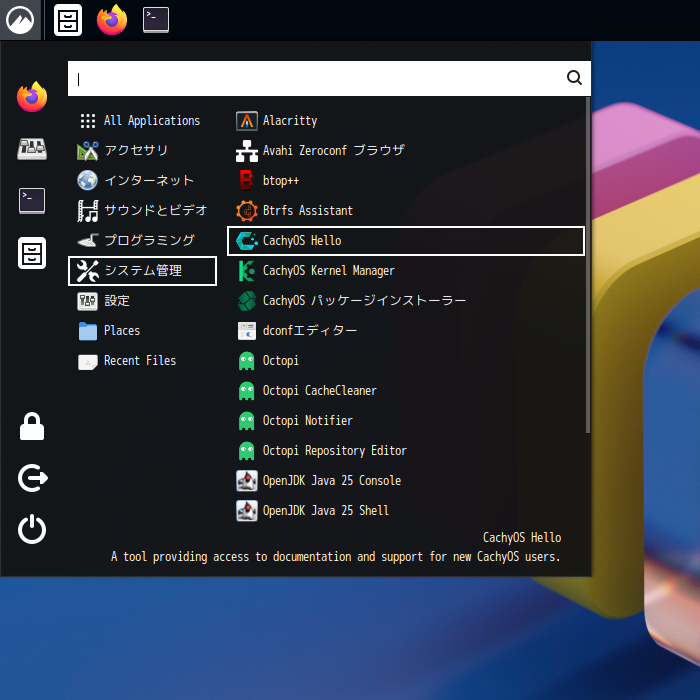Screen dimensions: 700x700
Task: Select the システム管理 category
Action: pos(142,271)
